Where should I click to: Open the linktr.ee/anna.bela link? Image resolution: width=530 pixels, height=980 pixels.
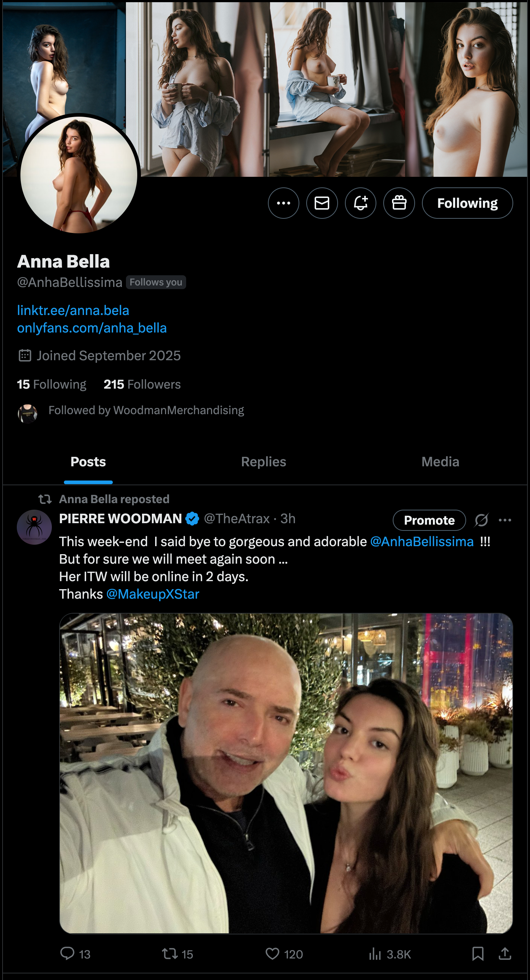click(73, 310)
